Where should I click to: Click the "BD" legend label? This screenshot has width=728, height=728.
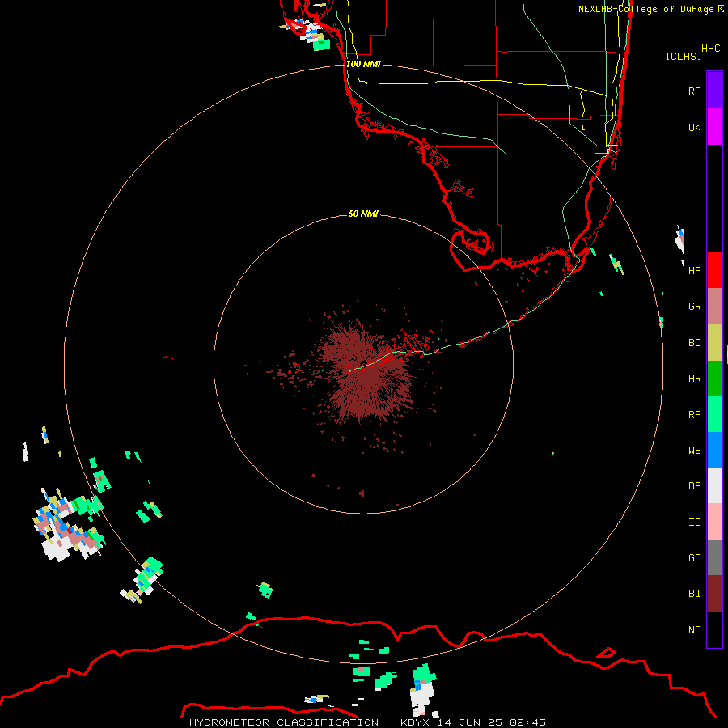coord(694,343)
